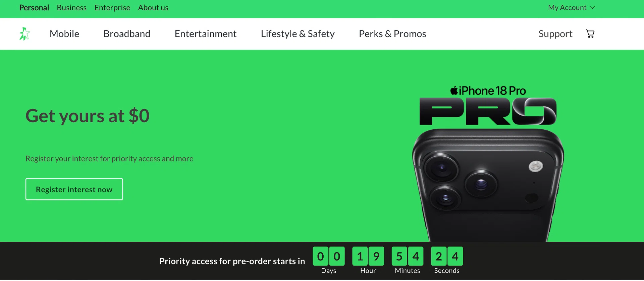Viewport: 644px width, 281px height.
Task: Open the Broadband menu
Action: (x=127, y=34)
